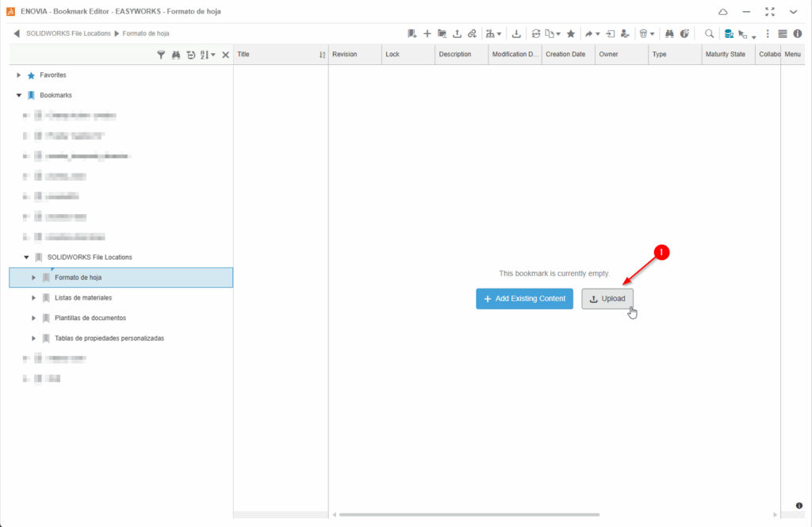Screen dimensions: 812x527
Task: Click the move-into arrow box icon
Action: coord(611,33)
